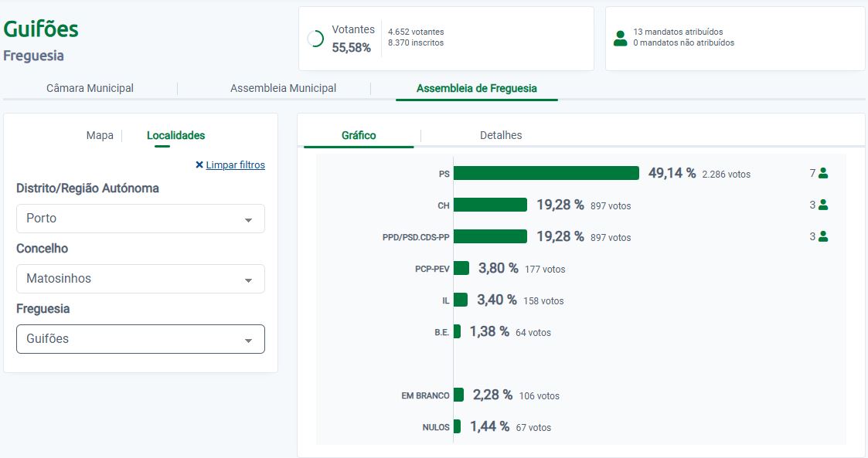This screenshot has height=458, width=868.
Task: Show the Mapa view
Action: point(100,135)
